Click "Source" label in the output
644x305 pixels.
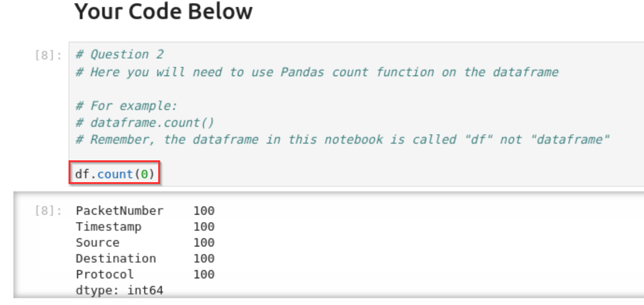point(97,242)
